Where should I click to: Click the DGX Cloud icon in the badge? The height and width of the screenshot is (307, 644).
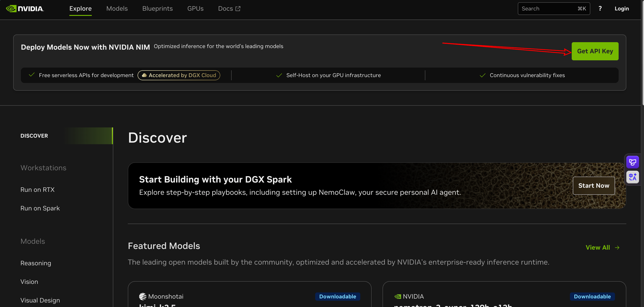coord(144,75)
